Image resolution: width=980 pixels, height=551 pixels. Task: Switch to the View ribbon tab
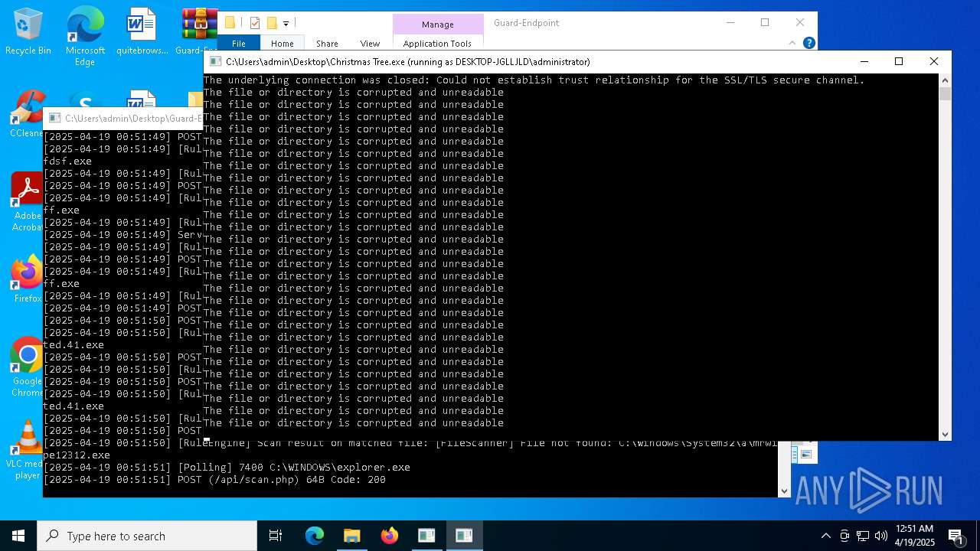click(x=370, y=44)
